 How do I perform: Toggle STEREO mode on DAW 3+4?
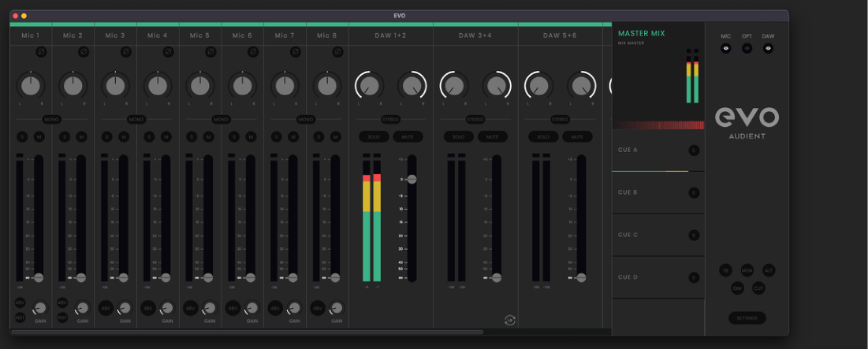pyautogui.click(x=475, y=120)
